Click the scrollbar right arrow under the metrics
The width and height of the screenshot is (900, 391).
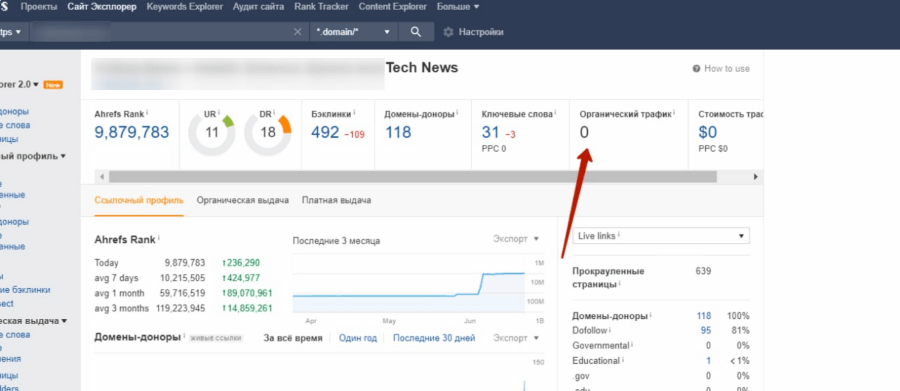(x=755, y=177)
